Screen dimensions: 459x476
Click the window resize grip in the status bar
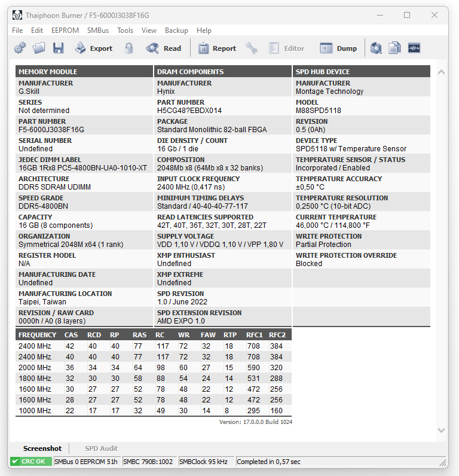click(443, 462)
